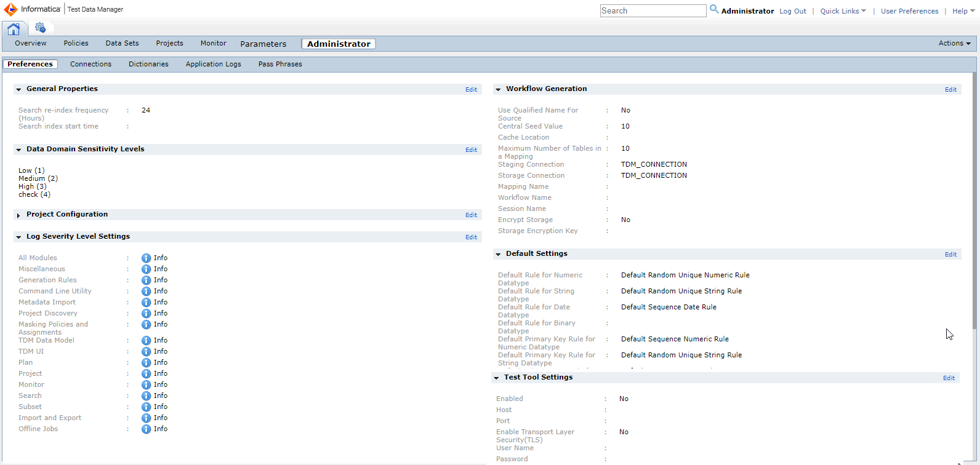This screenshot has height=465, width=980.
Task: Open the Dictionaries sub-tab
Action: pos(148,64)
